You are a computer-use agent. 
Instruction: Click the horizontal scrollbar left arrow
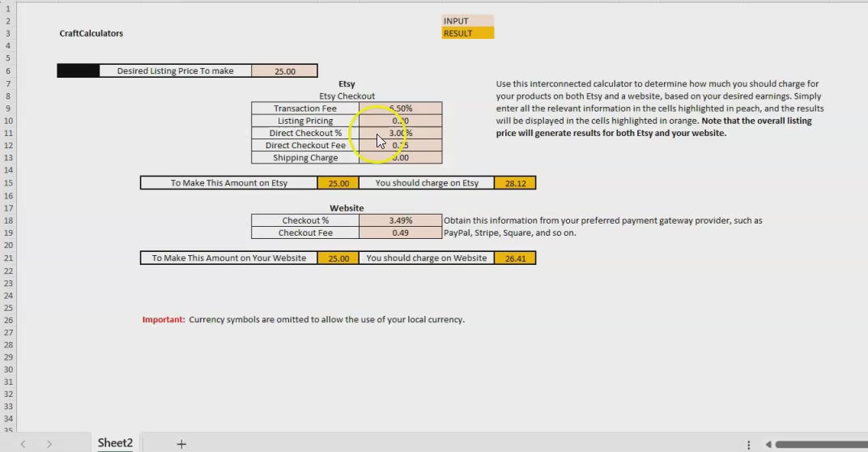[x=768, y=444]
